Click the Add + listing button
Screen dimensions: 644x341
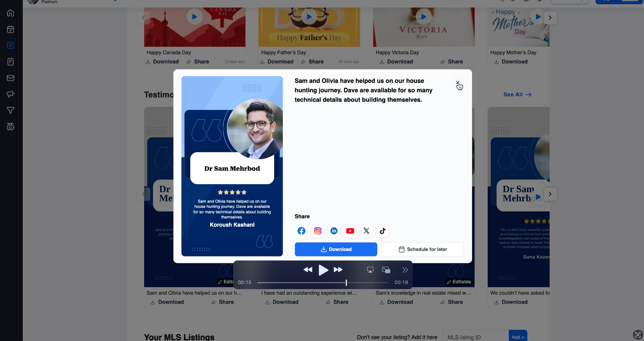[518, 337]
